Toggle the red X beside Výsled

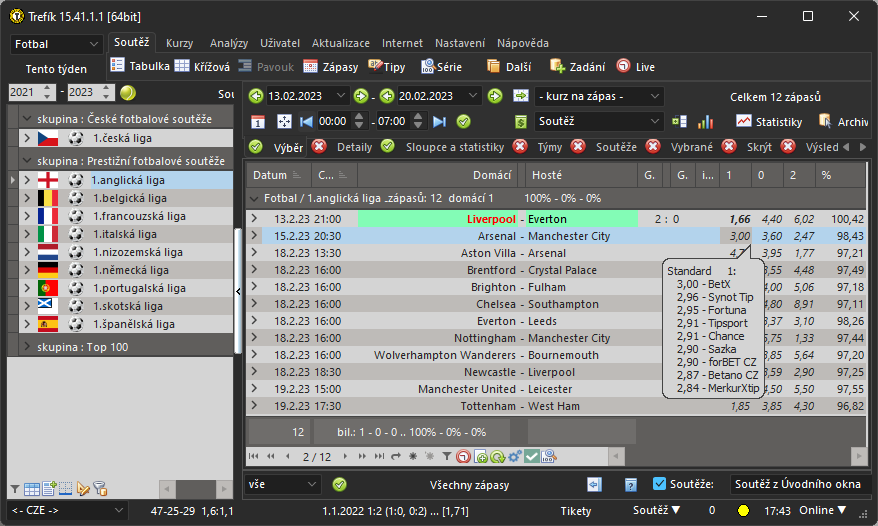[788, 147]
